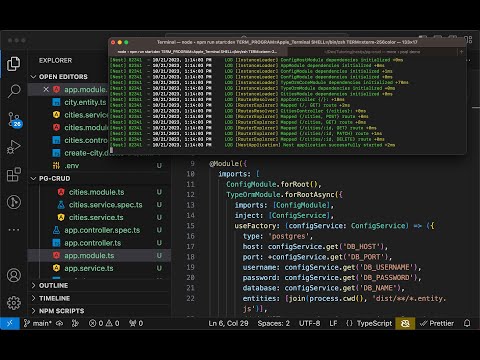Open the Search view in activity bar

[14, 91]
